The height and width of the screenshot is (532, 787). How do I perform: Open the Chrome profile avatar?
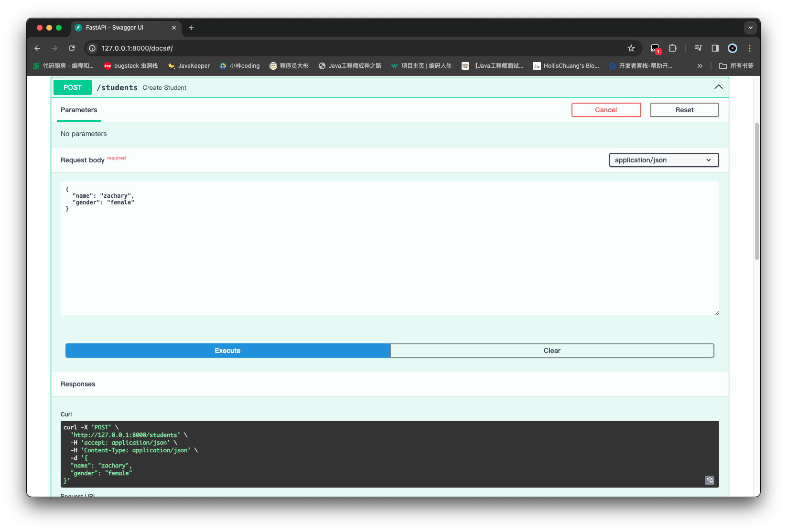[733, 48]
